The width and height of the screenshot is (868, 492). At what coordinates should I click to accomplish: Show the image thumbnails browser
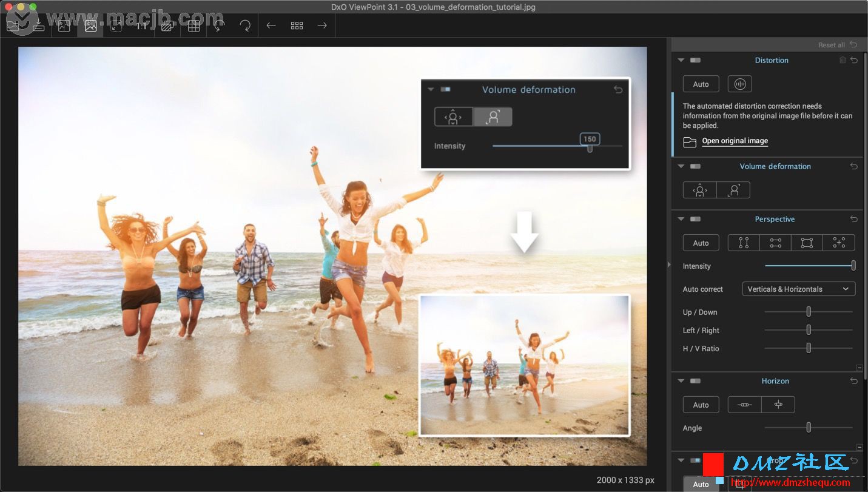(297, 25)
